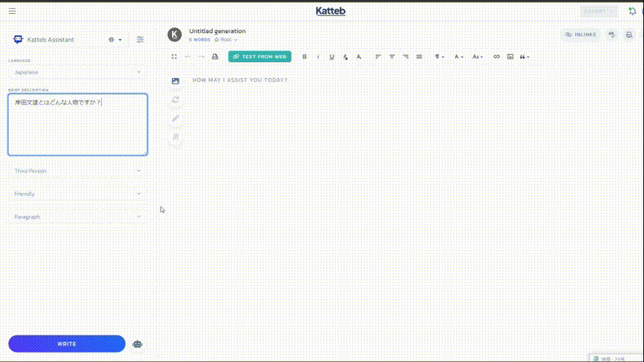The height and width of the screenshot is (362, 644).
Task: Click the editor area reading How may I assist
Action: click(240, 80)
